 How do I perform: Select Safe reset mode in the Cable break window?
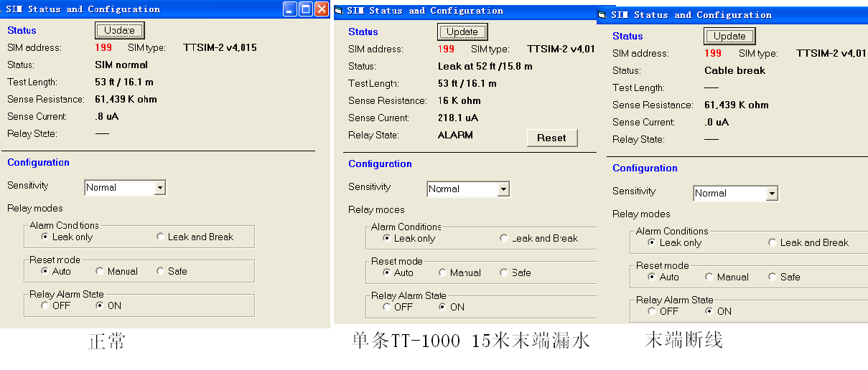point(773,277)
